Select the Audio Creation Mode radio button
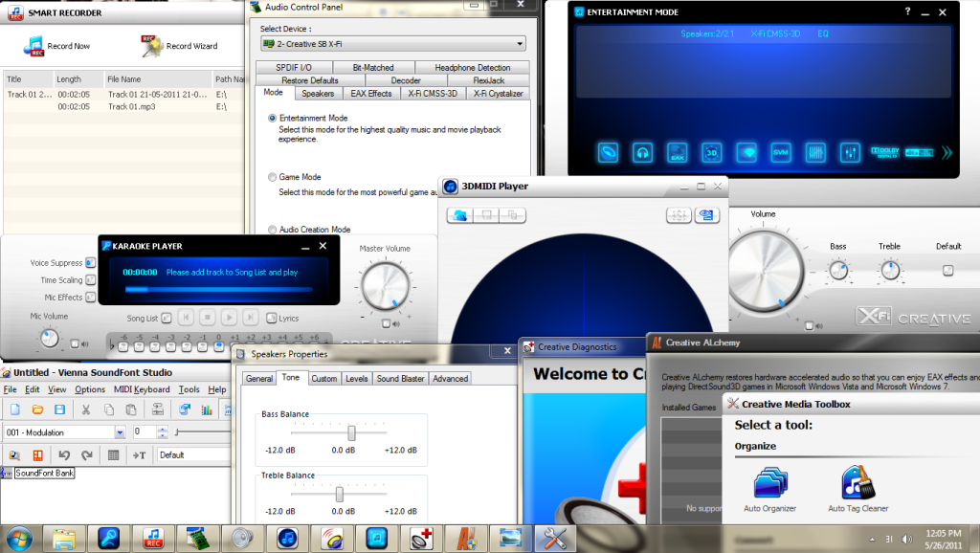Viewport: 980px width, 553px height. pos(272,230)
